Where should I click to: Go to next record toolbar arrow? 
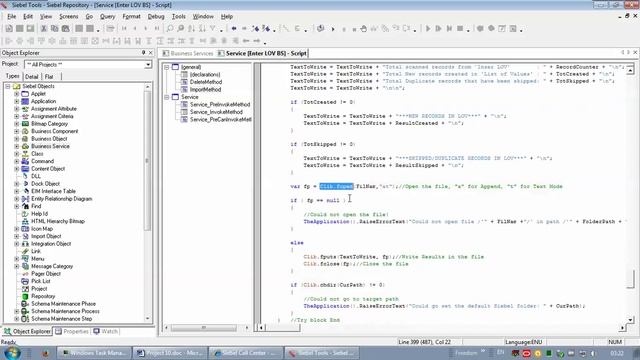[146, 29]
